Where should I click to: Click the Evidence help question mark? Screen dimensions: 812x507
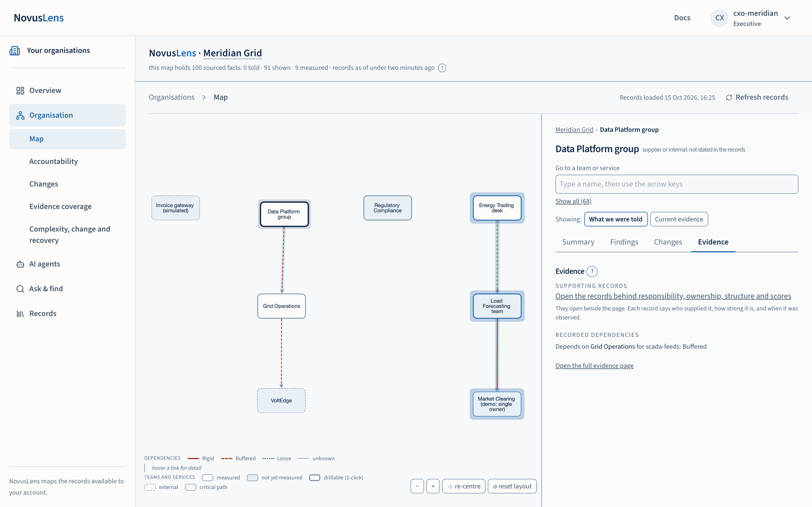point(592,271)
